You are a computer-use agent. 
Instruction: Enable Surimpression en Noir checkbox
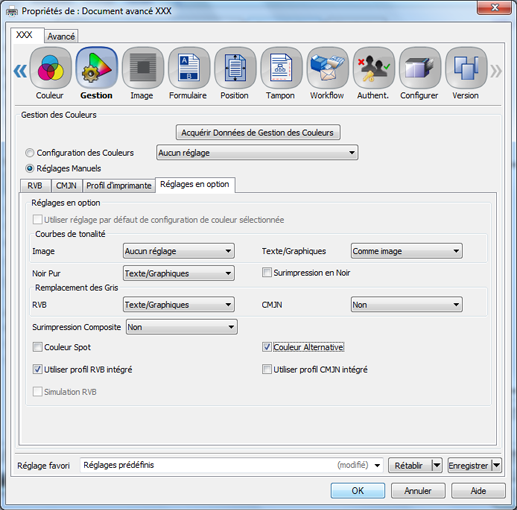tap(267, 272)
